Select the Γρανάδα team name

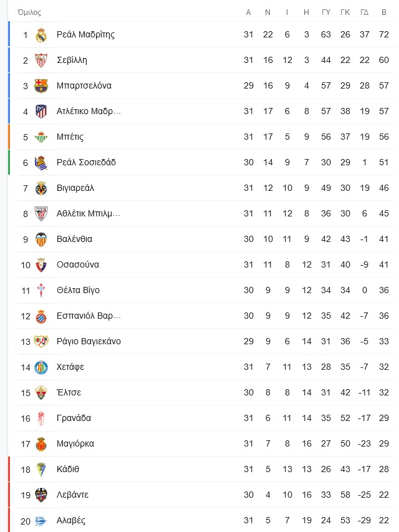pos(74,418)
